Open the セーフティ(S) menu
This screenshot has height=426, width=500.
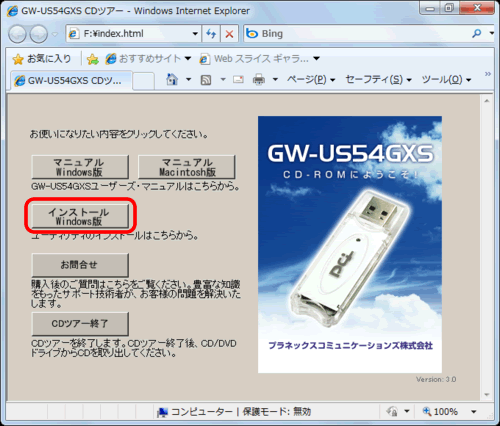(378, 80)
